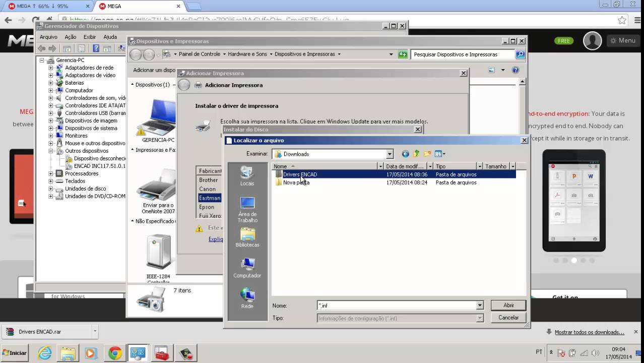Click the refresh icon beside address bar
The height and width of the screenshot is (363, 644).
click(403, 54)
